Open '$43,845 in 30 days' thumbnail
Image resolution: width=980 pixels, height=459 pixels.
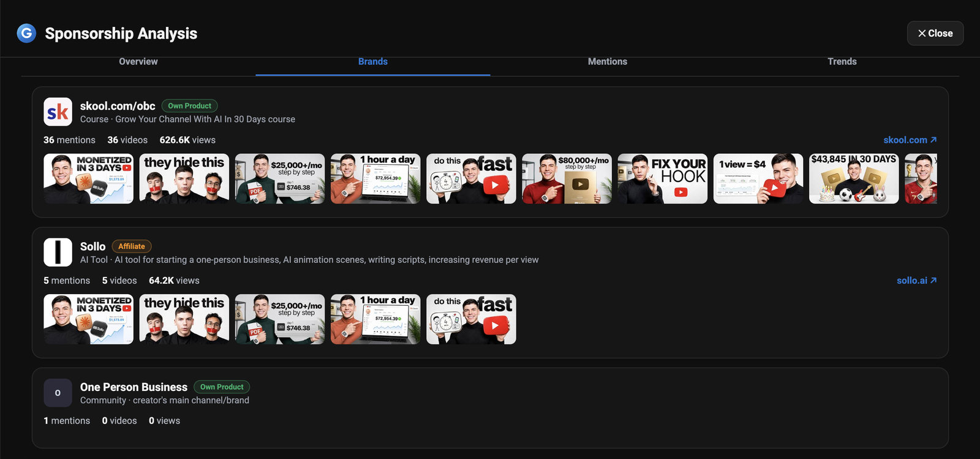[x=854, y=178]
